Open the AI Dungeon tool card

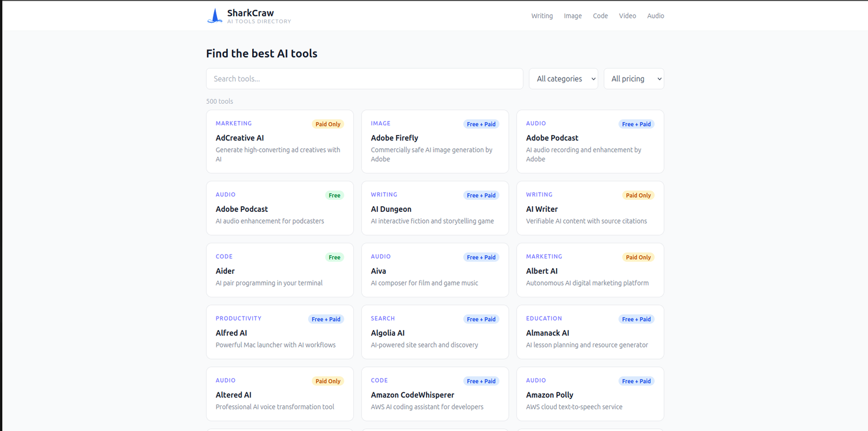[x=435, y=208]
